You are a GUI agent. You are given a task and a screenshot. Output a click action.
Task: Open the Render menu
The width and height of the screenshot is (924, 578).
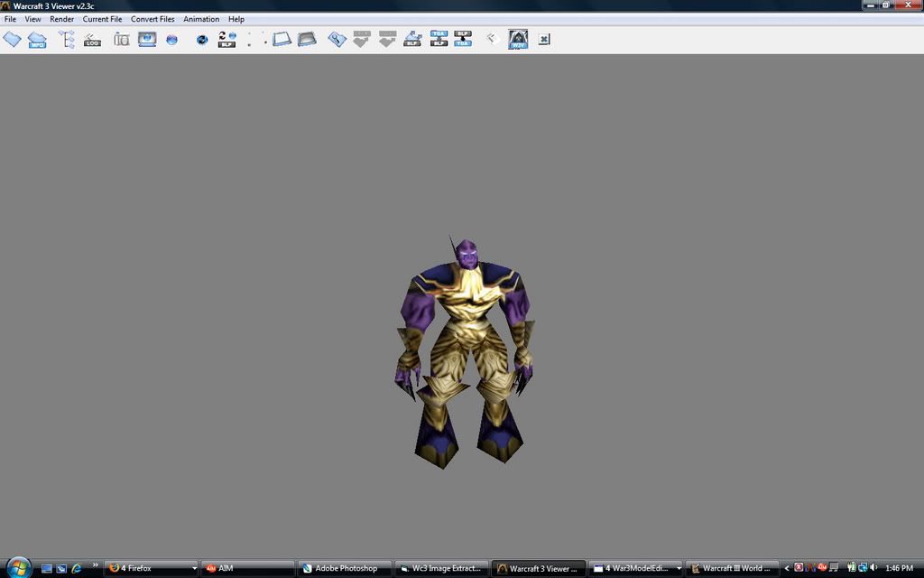point(62,19)
